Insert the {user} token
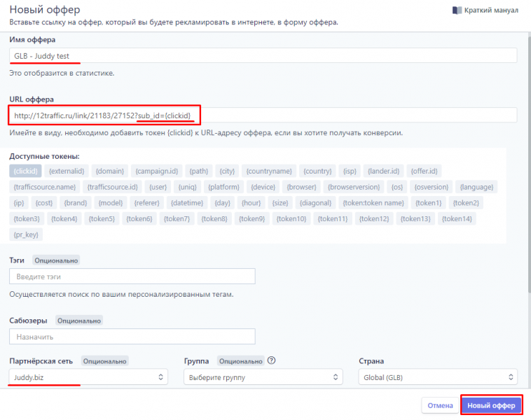 pos(158,187)
